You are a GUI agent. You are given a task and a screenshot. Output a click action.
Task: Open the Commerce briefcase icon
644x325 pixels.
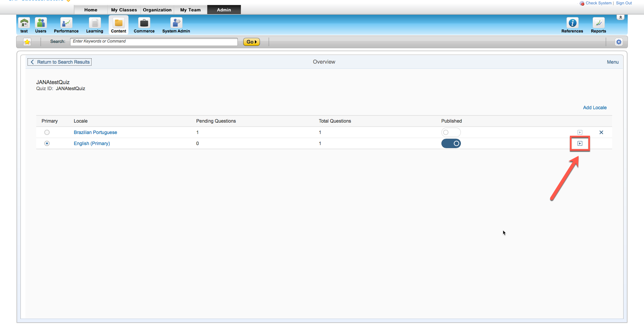[x=144, y=23]
